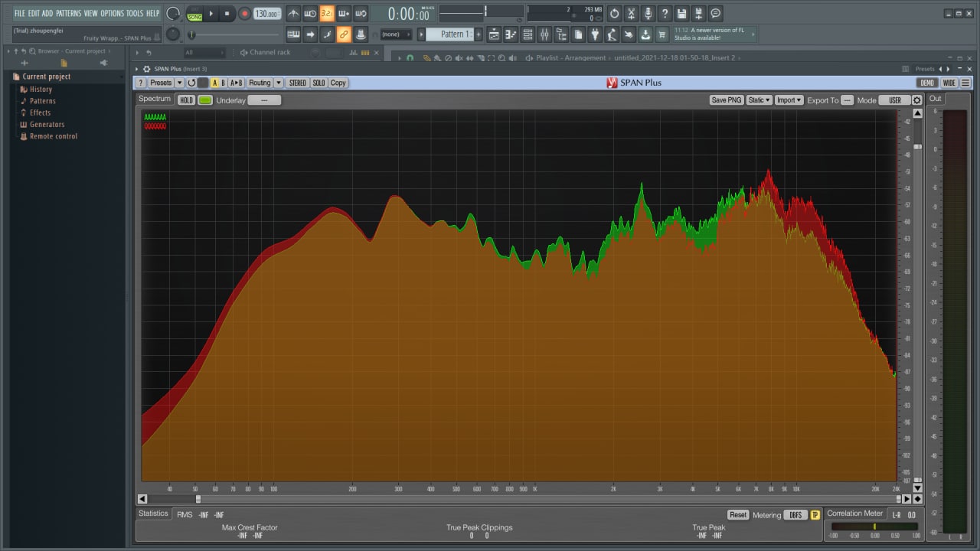Click the song position slider
The image size is (980, 551).
click(236, 34)
